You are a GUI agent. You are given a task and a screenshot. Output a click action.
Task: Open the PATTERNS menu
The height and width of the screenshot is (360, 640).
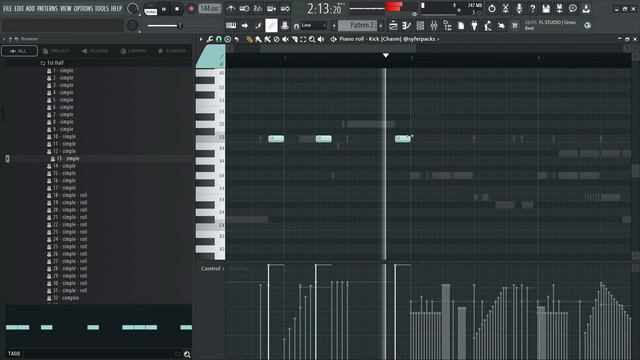pyautogui.click(x=47, y=9)
